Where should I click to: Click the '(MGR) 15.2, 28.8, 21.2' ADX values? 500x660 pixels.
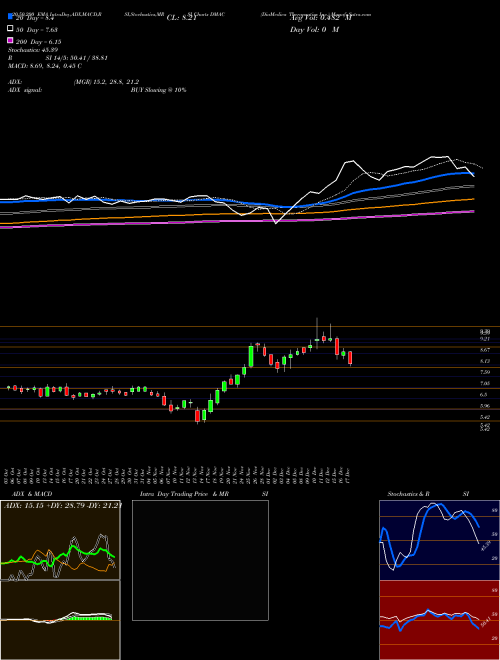[106, 82]
